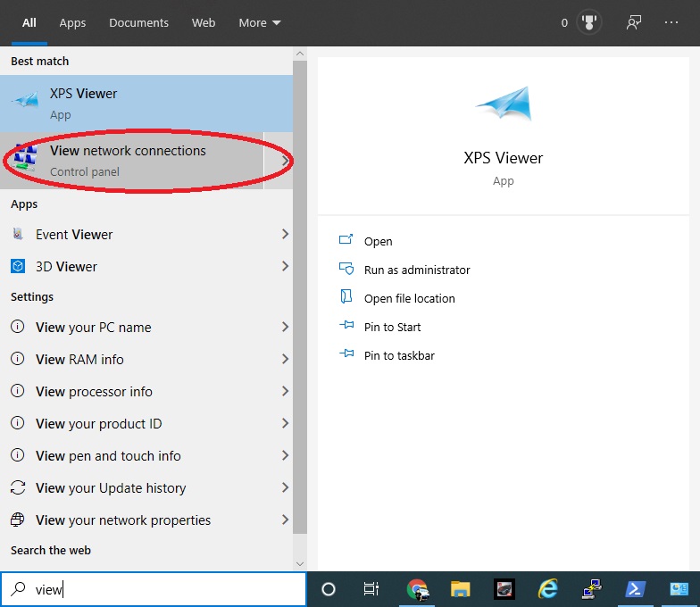Open the three-dots options menu
This screenshot has width=700, height=607.
671,22
